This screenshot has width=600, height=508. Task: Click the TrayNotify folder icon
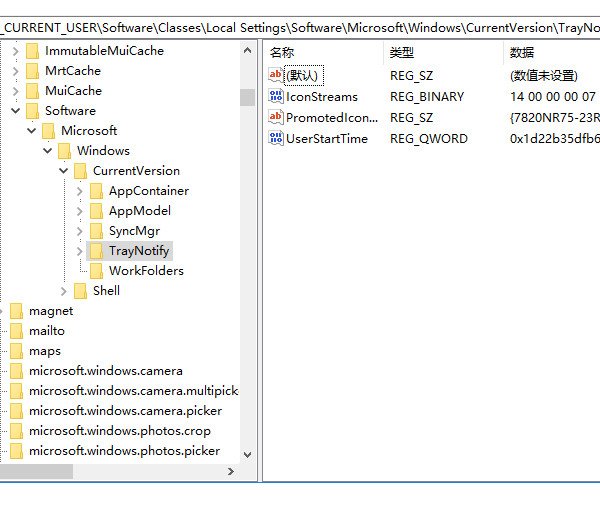[x=96, y=250]
